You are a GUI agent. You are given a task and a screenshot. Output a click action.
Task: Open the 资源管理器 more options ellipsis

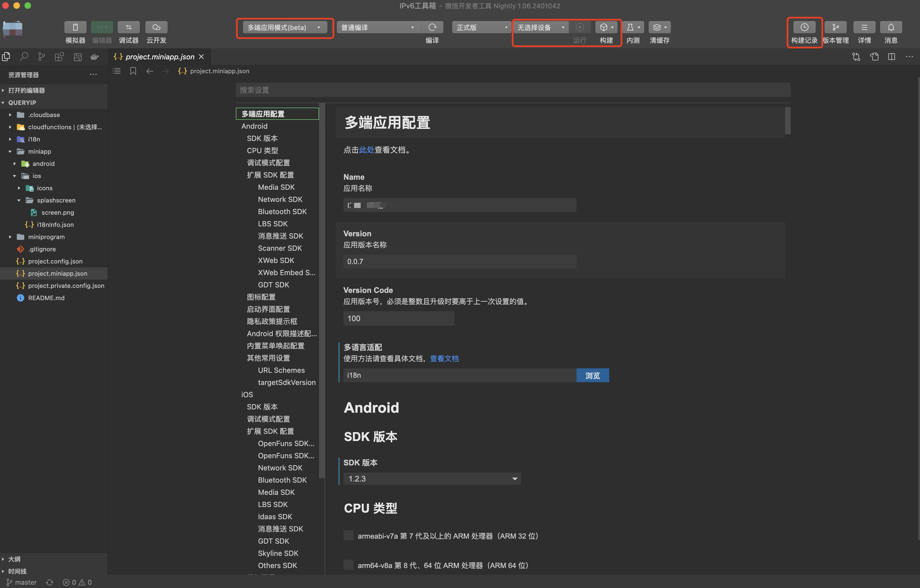click(93, 75)
